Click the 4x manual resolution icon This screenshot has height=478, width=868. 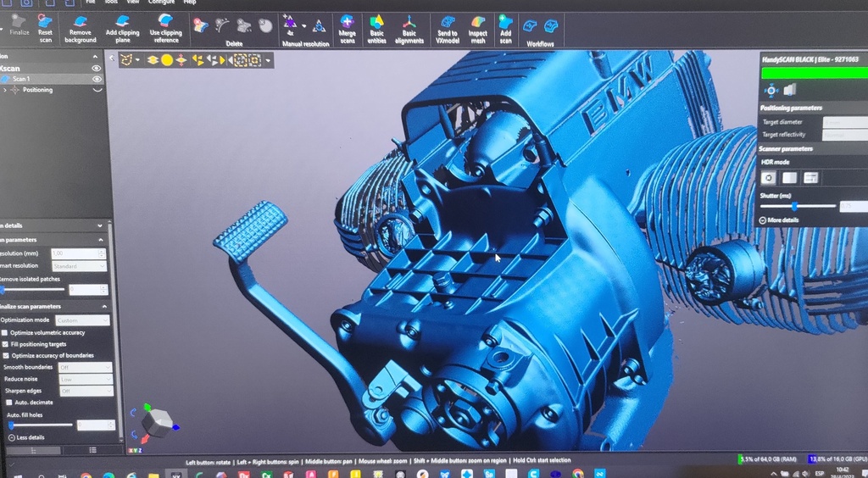[290, 25]
